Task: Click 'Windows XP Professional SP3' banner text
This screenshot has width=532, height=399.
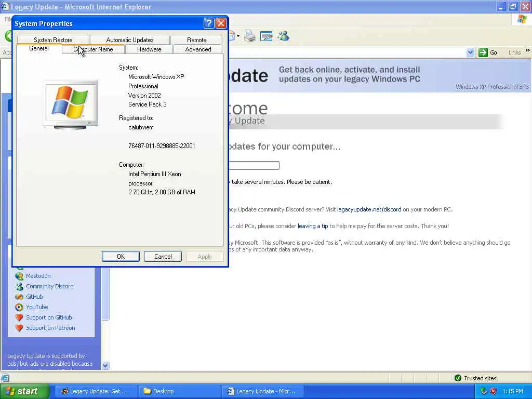Action: tap(492, 87)
